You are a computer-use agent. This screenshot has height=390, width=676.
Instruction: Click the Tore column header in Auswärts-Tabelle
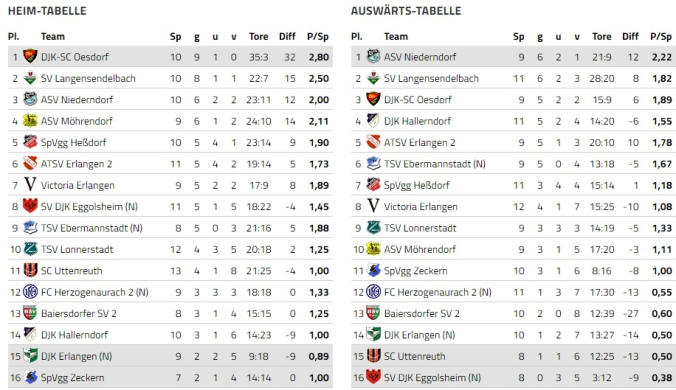pos(601,37)
